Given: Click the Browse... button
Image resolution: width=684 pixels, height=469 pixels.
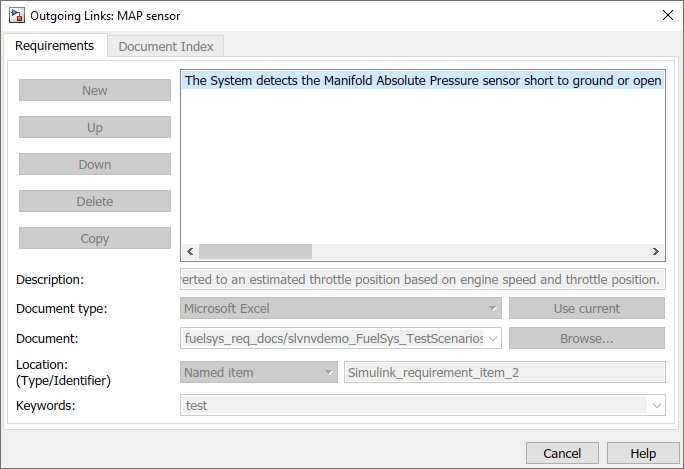Looking at the screenshot, I should pos(586,339).
